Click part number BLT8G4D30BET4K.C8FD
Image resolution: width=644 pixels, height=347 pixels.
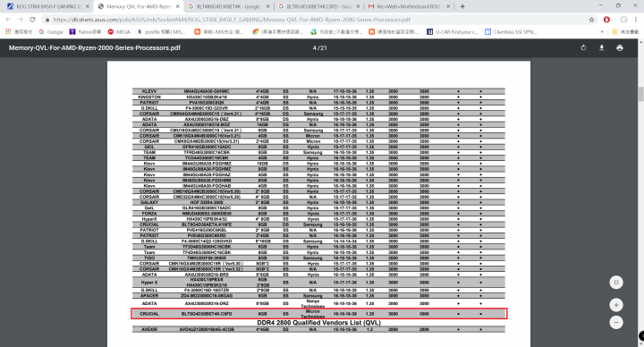pos(207,314)
